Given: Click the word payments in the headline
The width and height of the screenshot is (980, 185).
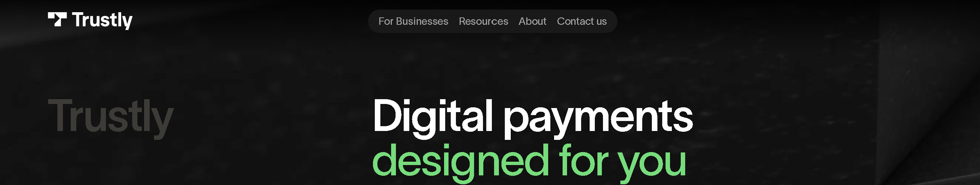Looking at the screenshot, I should pos(599,118).
